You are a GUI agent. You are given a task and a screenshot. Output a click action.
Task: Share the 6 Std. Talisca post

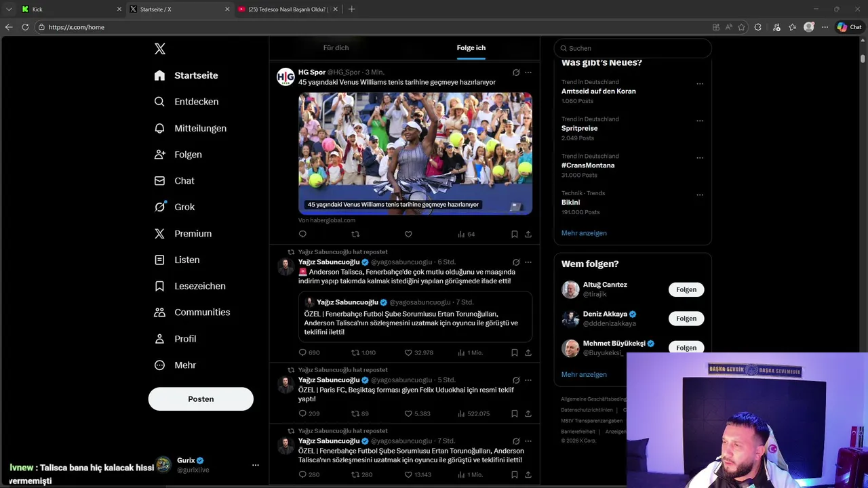click(528, 353)
